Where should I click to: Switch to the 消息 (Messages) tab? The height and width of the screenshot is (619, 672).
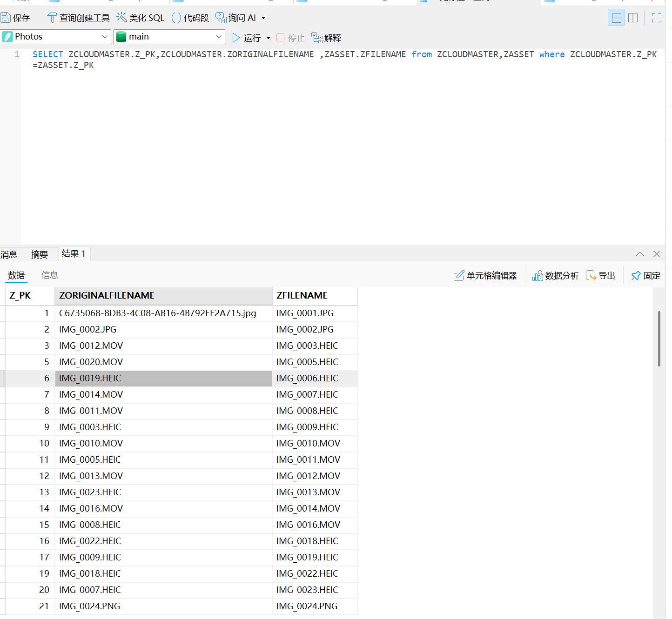click(9, 254)
